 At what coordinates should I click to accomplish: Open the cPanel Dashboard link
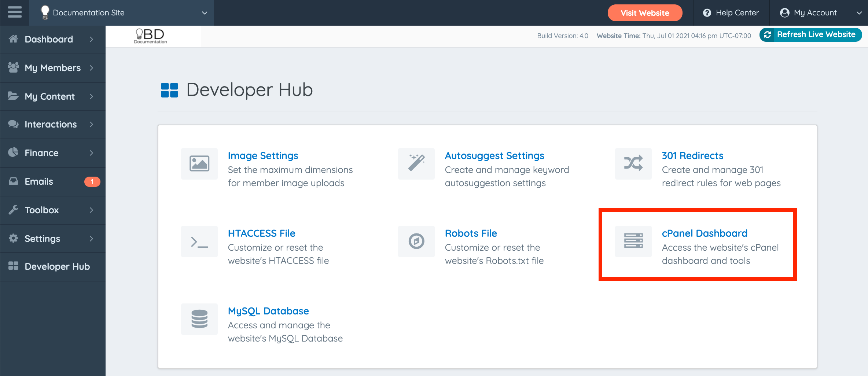[x=705, y=233]
